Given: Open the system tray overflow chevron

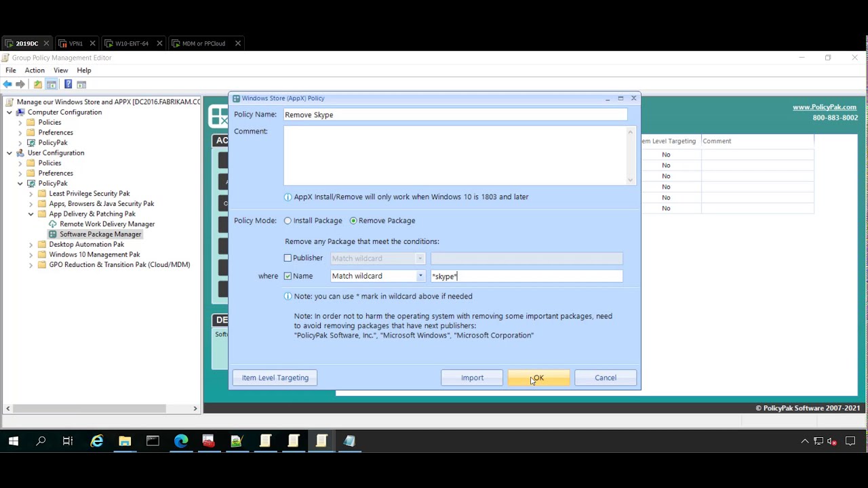Looking at the screenshot, I should click(805, 441).
